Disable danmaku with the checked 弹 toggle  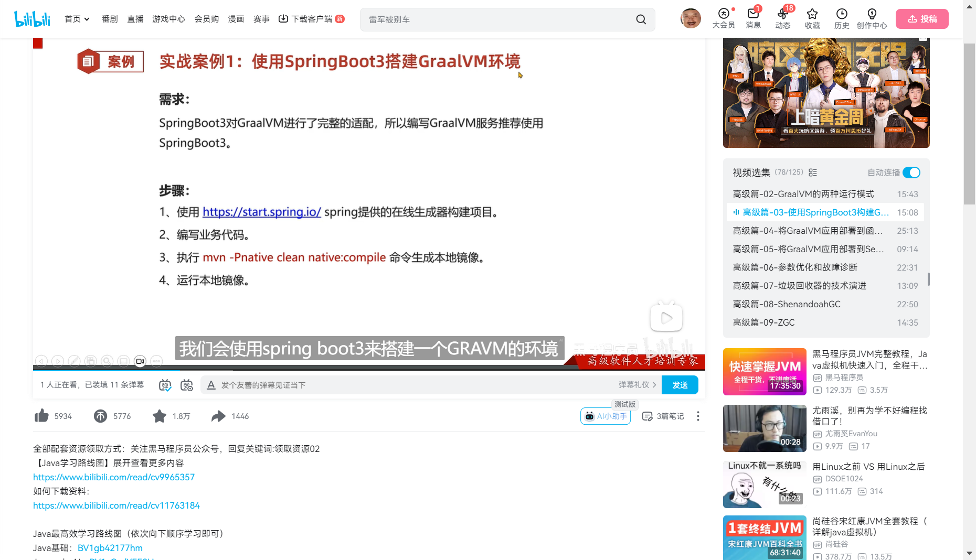tap(164, 384)
